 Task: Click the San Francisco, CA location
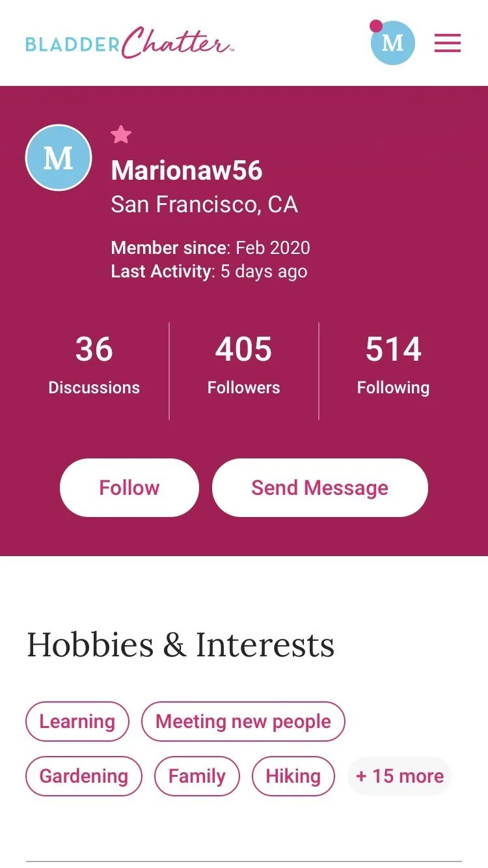204,204
